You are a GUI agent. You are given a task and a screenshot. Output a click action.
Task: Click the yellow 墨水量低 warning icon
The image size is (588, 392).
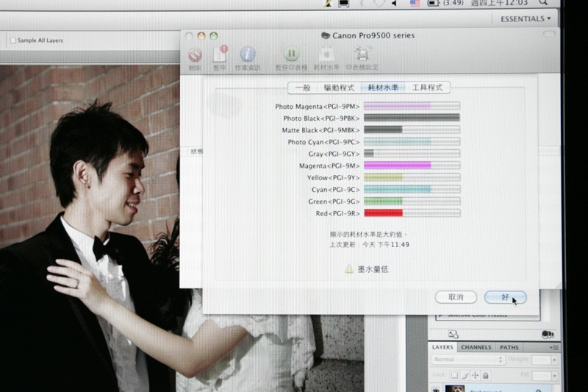348,269
